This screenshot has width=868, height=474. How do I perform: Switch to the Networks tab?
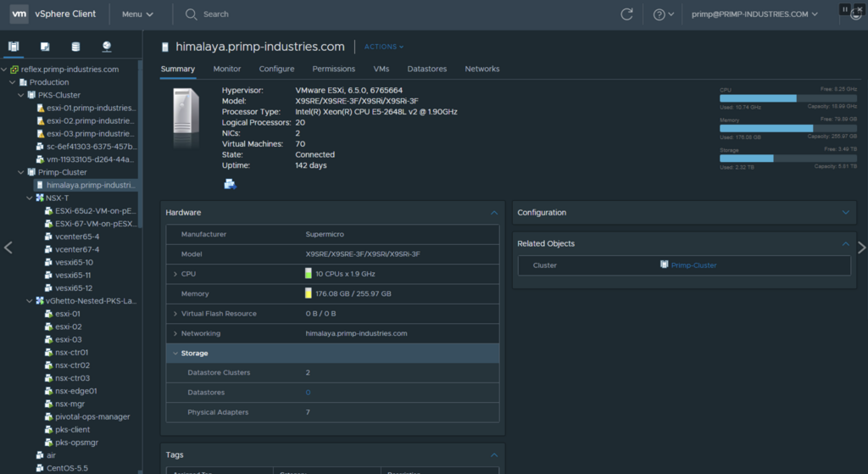(x=482, y=69)
